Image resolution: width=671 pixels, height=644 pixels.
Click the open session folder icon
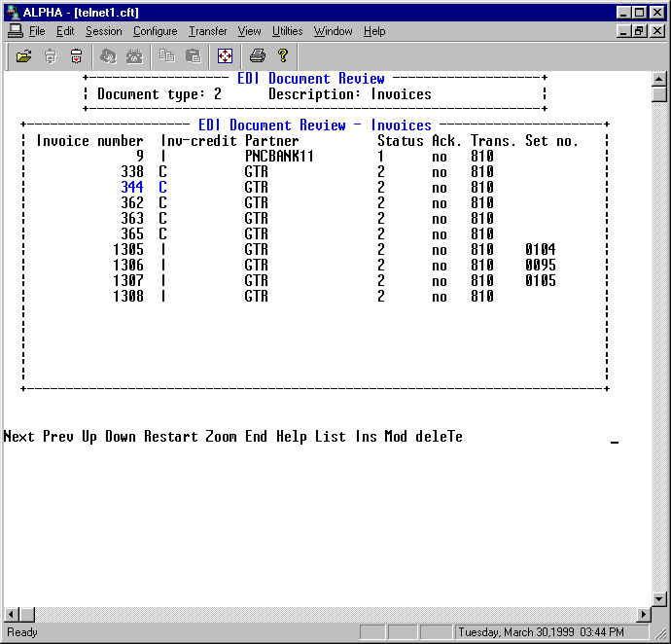pos(24,56)
